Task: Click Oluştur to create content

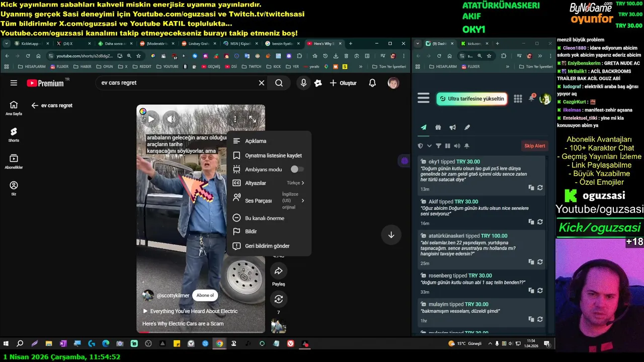Action: click(343, 83)
